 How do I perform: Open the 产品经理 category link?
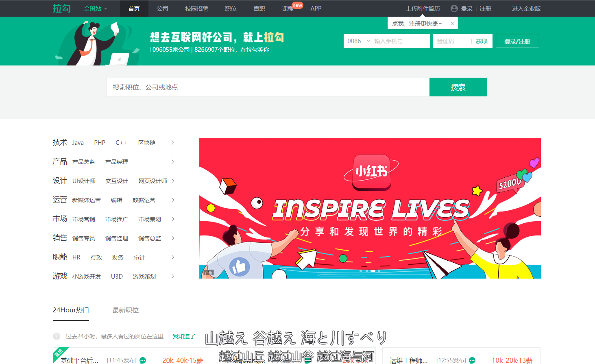tap(117, 162)
